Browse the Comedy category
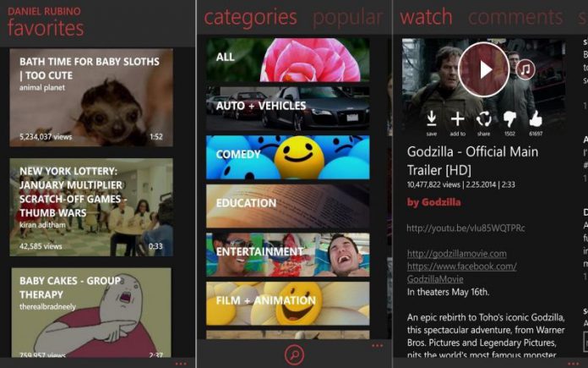Image resolution: width=588 pixels, height=368 pixels. pos(287,157)
